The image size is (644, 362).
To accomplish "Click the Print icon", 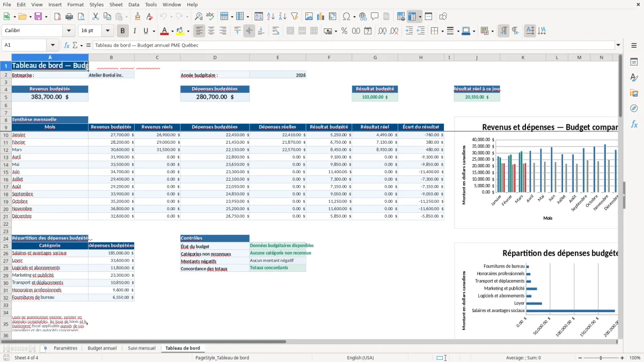I will 69,17.
